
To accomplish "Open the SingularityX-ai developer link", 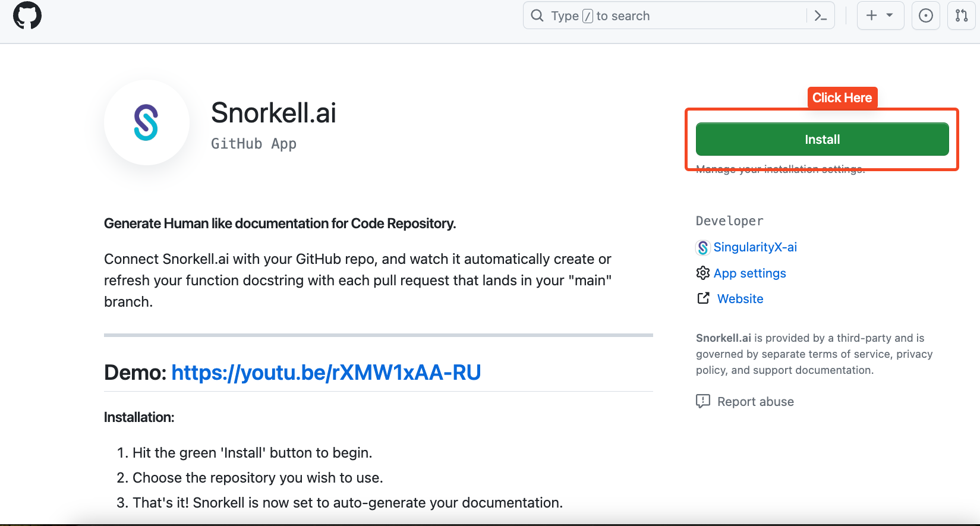I will [x=755, y=247].
